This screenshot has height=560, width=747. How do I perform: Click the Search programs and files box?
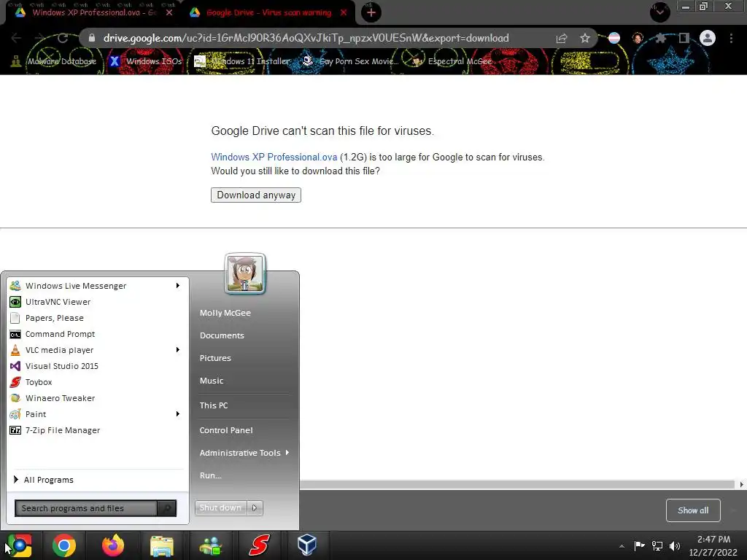pyautogui.click(x=86, y=508)
